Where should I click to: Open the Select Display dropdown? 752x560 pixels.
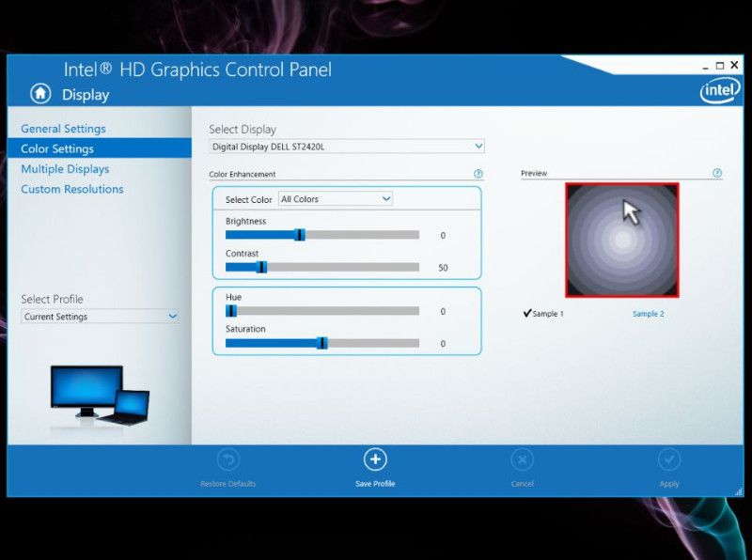[347, 147]
